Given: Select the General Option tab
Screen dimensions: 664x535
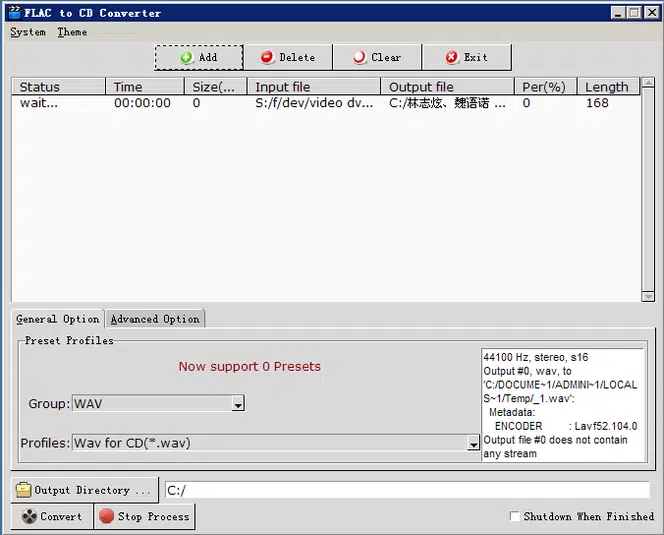Looking at the screenshot, I should click(x=58, y=319).
